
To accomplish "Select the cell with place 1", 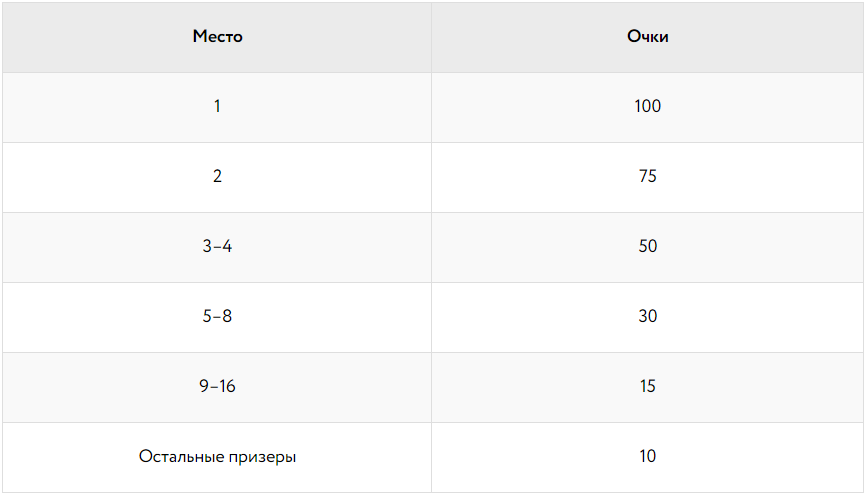I will [x=217, y=106].
